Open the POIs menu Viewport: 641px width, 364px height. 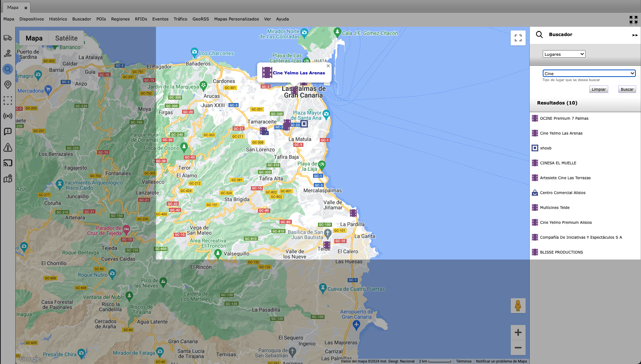(x=101, y=19)
